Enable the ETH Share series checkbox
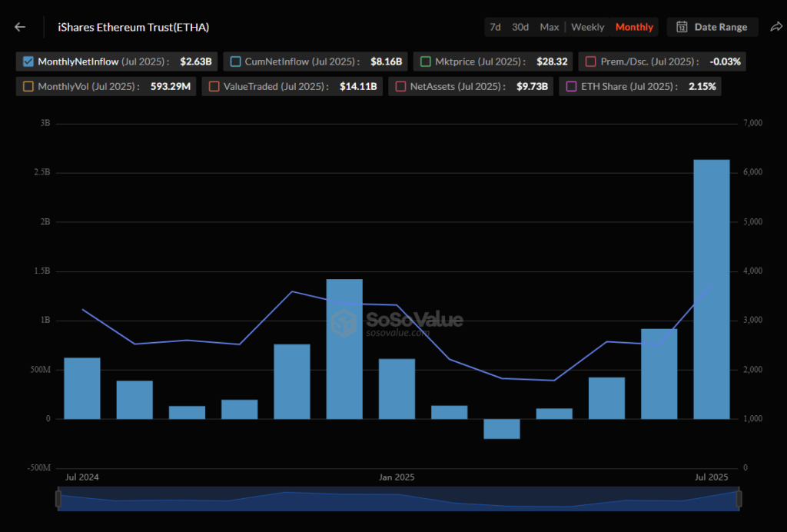Screen dimensions: 787x532 pyautogui.click(x=571, y=86)
